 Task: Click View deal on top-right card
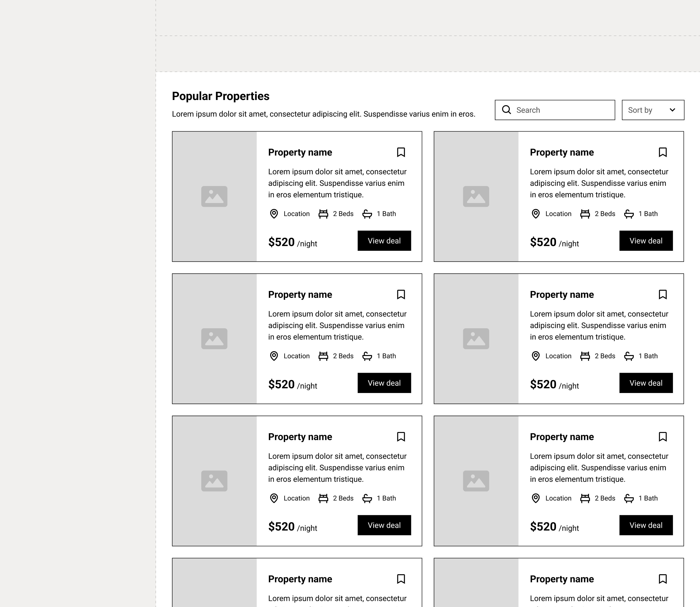pos(646,241)
